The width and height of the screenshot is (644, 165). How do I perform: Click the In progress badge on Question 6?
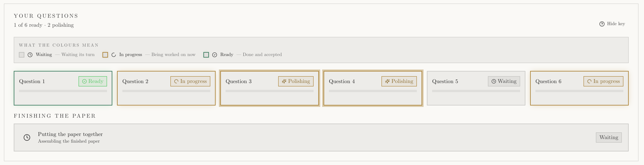(x=604, y=81)
